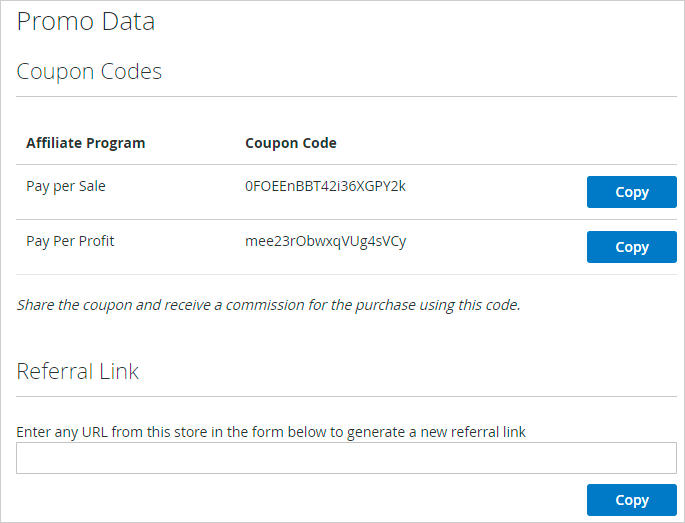The image size is (685, 523).
Task: Click coupon code 0FOEEnBBT42i36XGPY2k
Action: click(x=325, y=186)
